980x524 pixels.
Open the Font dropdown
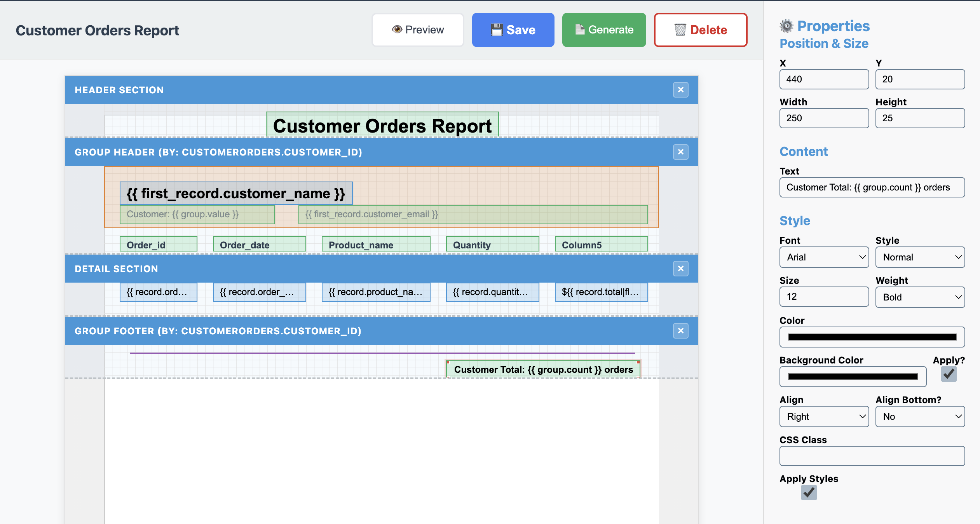824,257
